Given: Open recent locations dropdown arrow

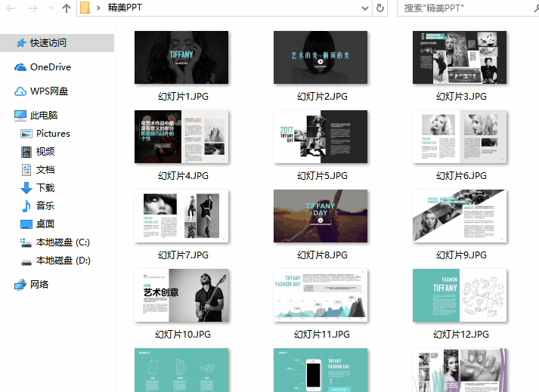Looking at the screenshot, I should [x=51, y=8].
